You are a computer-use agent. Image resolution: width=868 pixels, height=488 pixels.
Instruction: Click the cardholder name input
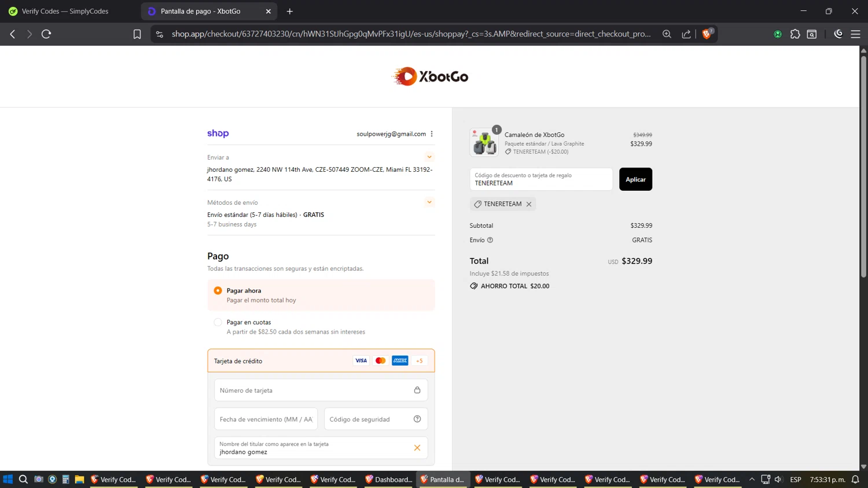click(321, 448)
